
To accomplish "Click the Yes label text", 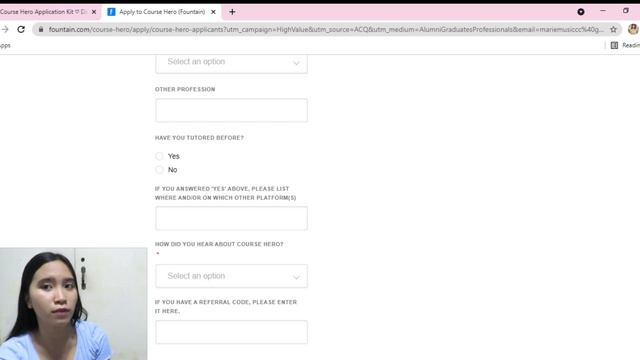I will pyautogui.click(x=173, y=156).
